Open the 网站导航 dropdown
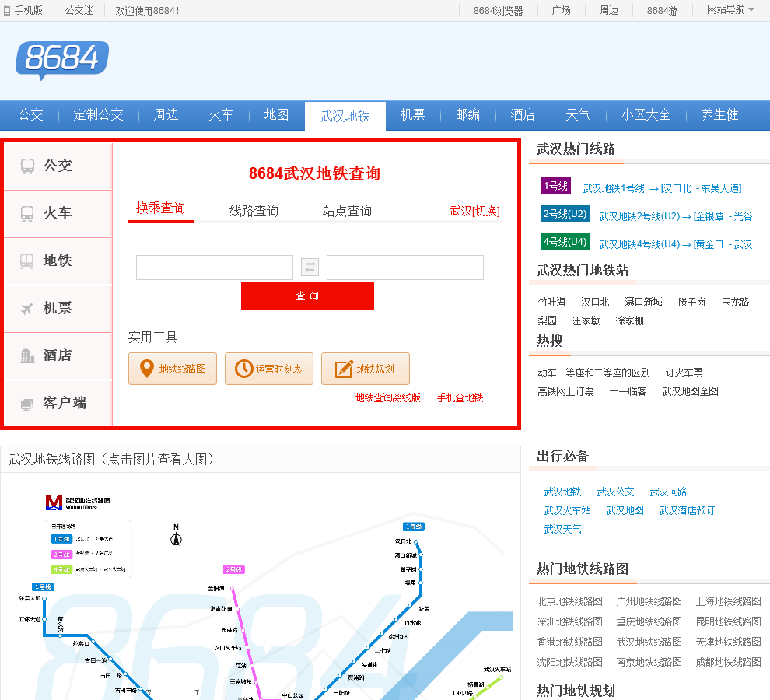 click(730, 10)
